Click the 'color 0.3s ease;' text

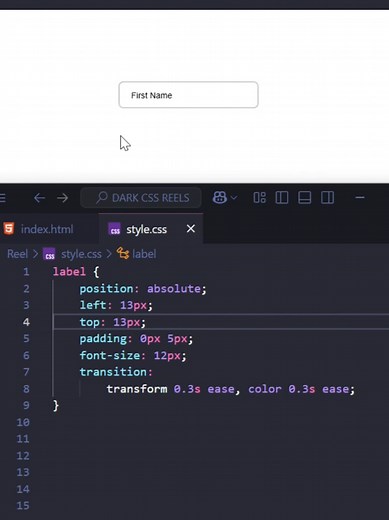301,389
